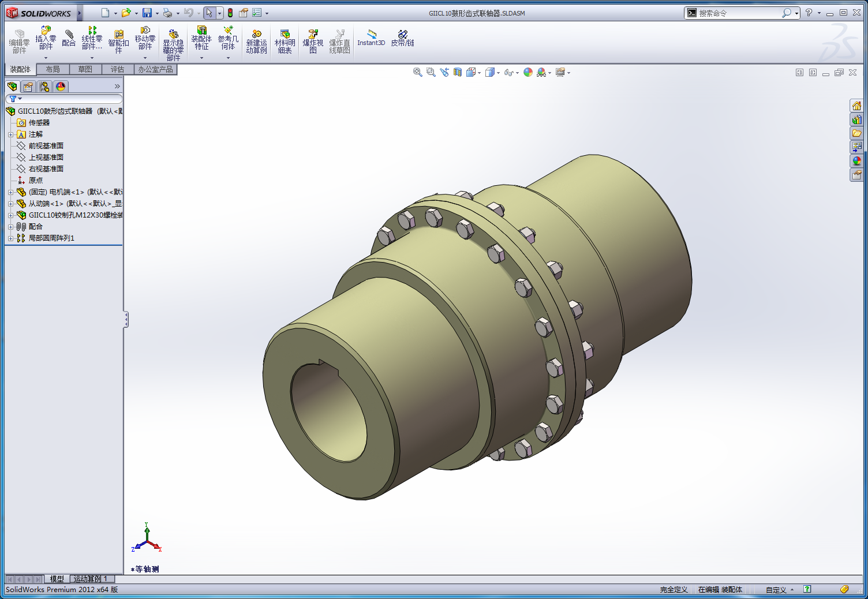Open the PropertyManager panel tab

click(28, 87)
